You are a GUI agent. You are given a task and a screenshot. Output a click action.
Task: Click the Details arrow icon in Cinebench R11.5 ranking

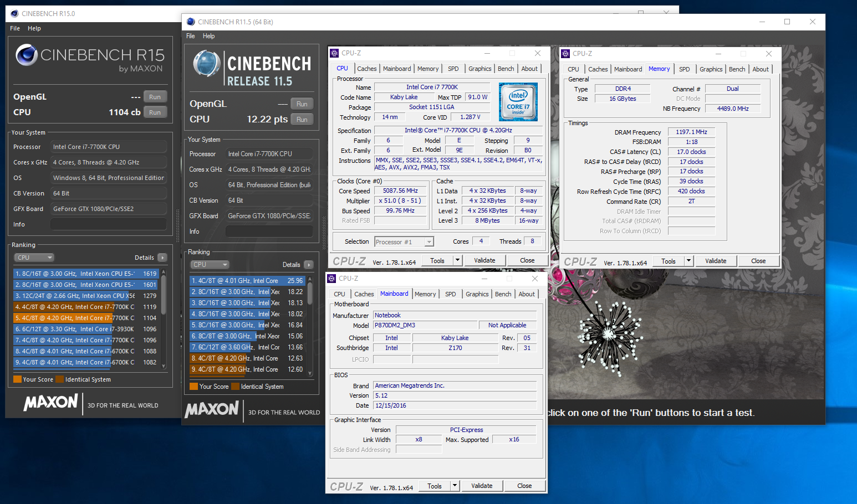309,265
